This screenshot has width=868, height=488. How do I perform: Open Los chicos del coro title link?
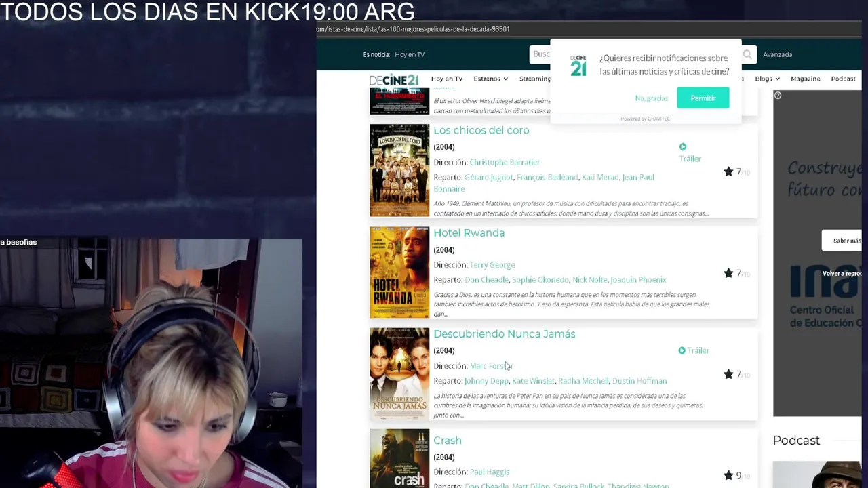[481, 130]
